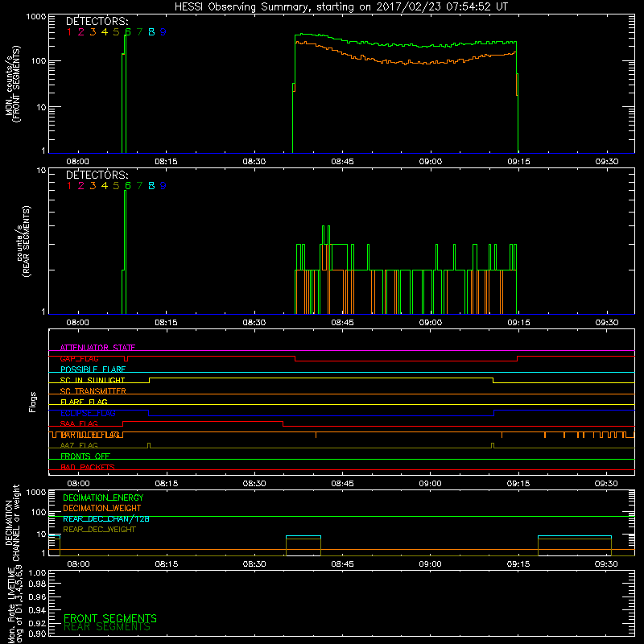This screenshot has height=644, width=644.
Task: Click detector 9 legend in front segments panel
Action: (163, 32)
